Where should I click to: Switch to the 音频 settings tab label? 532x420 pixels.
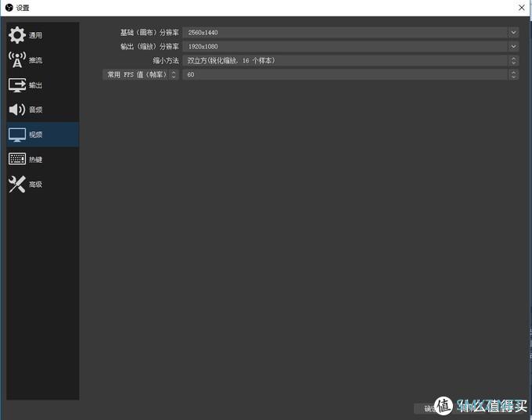point(36,109)
